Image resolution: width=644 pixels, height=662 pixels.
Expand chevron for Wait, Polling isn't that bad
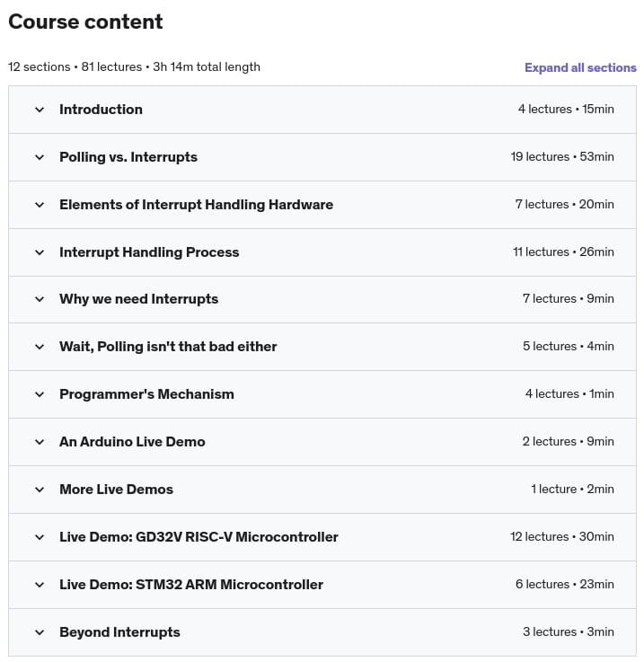(40, 347)
